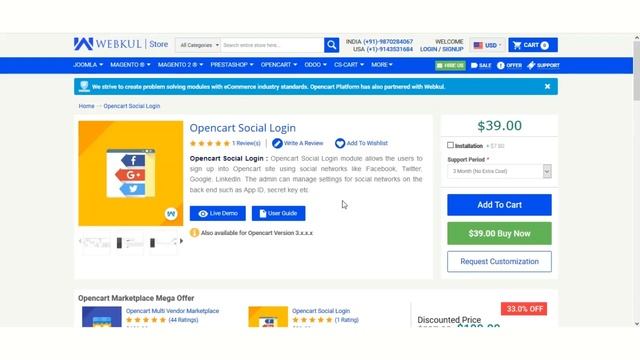Select the third product thumbnail
This screenshot has height=360, width=640.
(x=163, y=243)
